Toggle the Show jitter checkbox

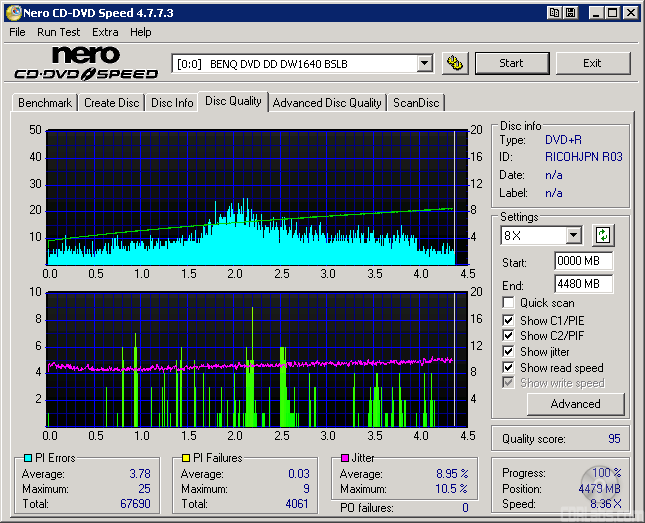509,352
